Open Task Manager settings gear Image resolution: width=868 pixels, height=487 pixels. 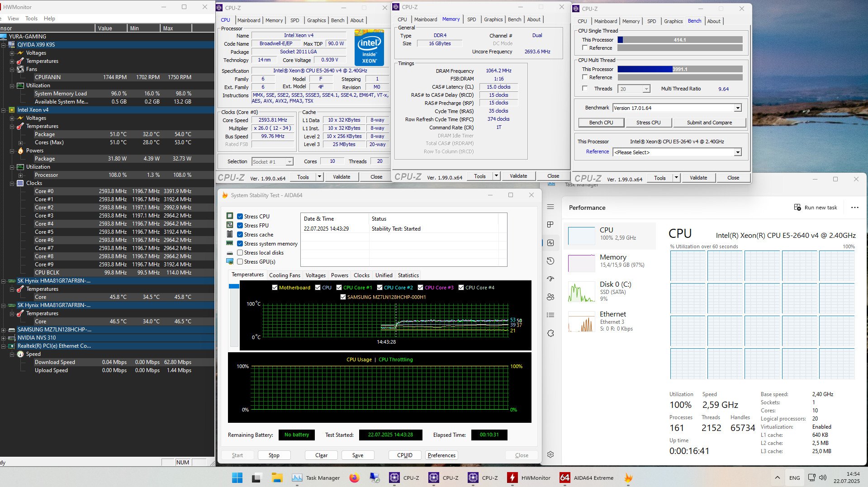pos(550,454)
